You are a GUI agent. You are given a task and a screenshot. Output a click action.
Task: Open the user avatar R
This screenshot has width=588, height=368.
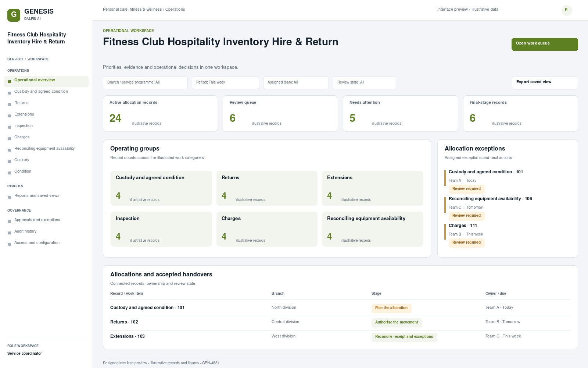566,10
